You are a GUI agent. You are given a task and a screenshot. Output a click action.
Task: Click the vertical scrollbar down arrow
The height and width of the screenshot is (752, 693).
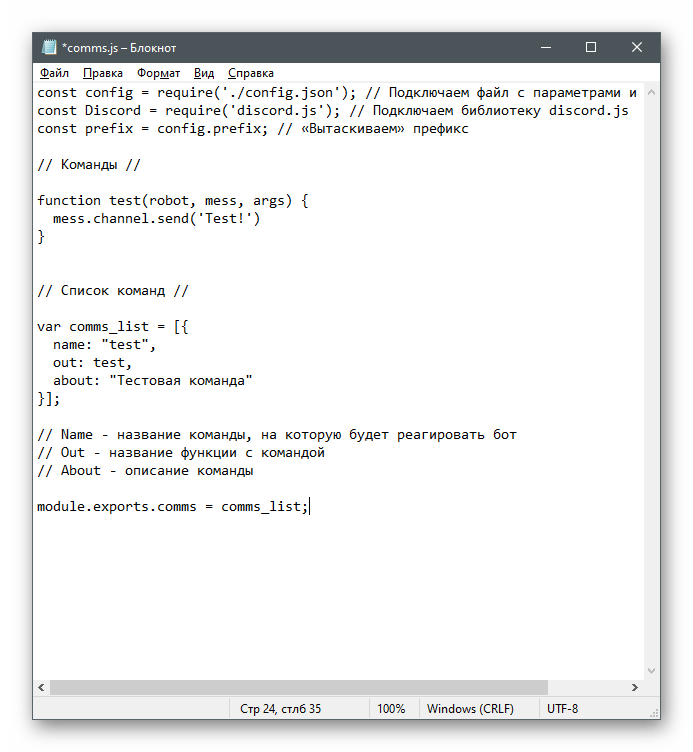(x=651, y=671)
